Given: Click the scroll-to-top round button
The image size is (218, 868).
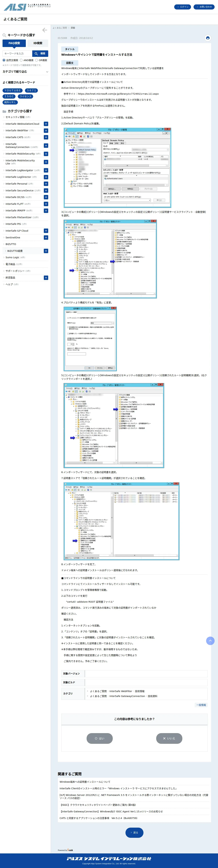Looking at the screenshot, I should click(210, 640).
